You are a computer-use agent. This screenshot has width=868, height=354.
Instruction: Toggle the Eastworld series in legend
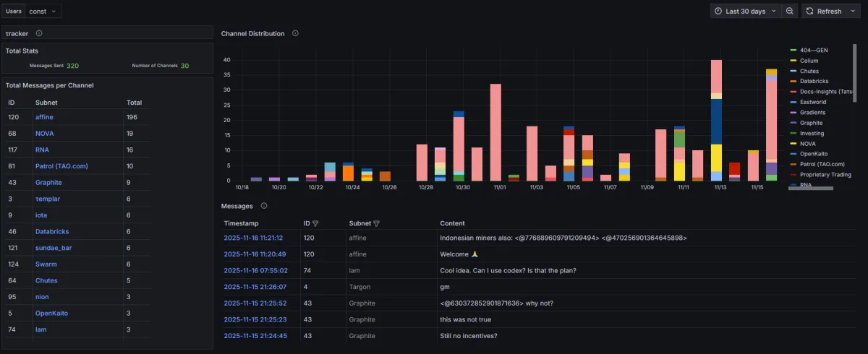812,102
